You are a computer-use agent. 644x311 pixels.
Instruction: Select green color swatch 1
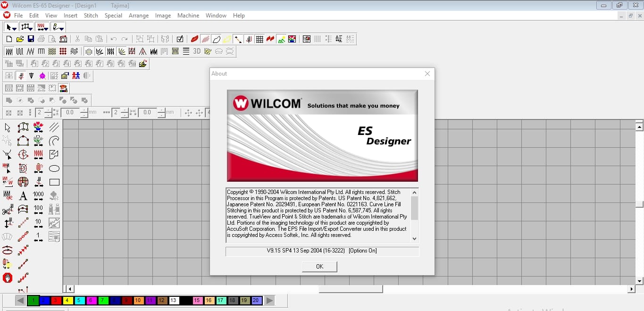coord(33,301)
